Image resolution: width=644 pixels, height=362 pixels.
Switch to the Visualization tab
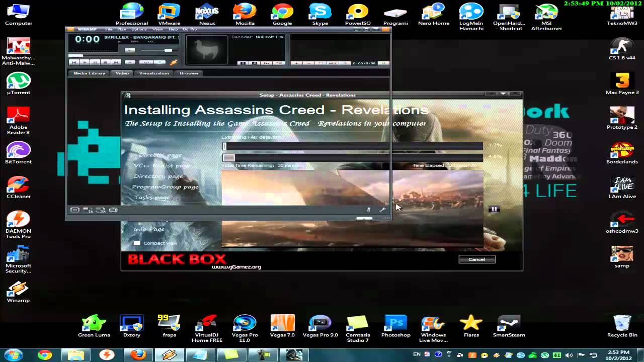click(x=154, y=73)
